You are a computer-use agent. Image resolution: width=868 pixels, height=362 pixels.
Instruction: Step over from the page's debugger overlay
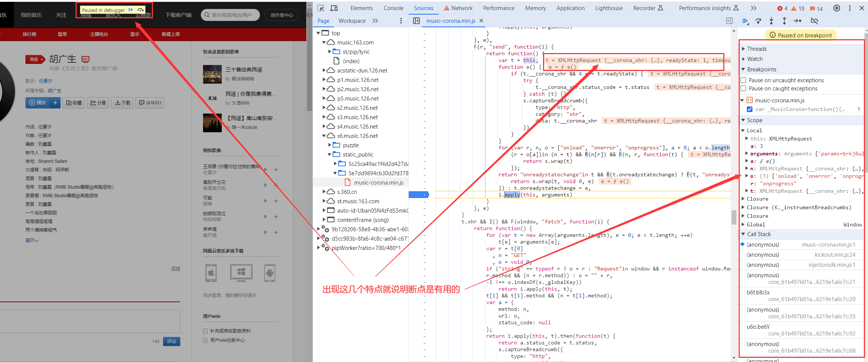pos(140,10)
